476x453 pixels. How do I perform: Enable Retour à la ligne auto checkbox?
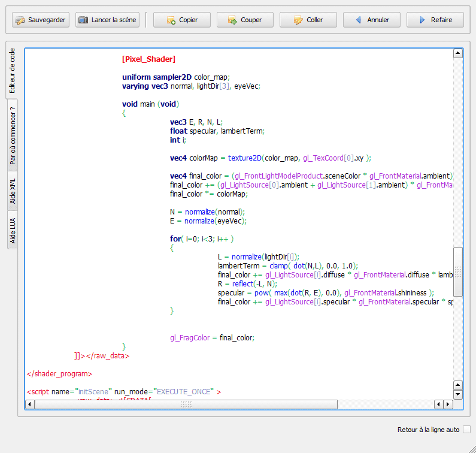pos(466,429)
